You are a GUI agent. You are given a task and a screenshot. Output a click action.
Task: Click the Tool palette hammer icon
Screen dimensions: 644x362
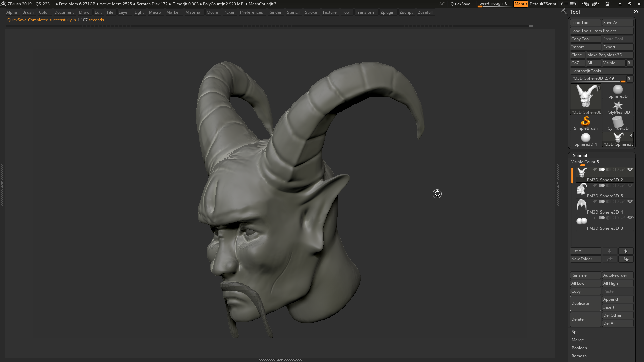564,12
